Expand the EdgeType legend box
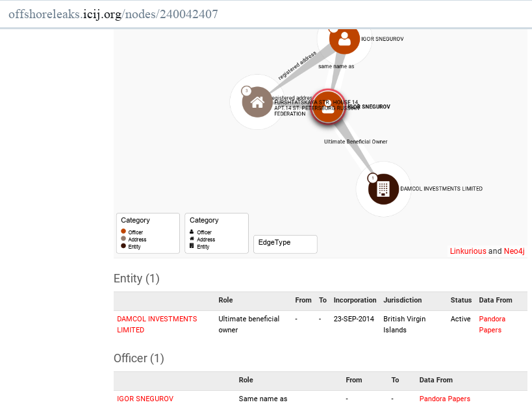 285,244
